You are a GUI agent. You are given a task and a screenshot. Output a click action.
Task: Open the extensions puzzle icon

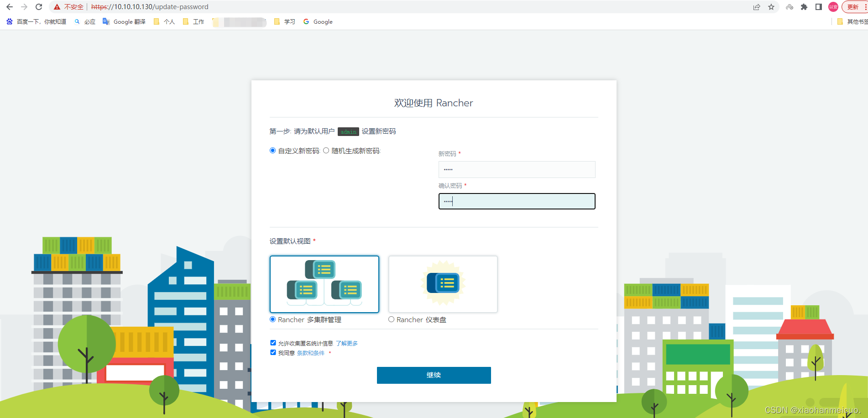[x=804, y=7]
